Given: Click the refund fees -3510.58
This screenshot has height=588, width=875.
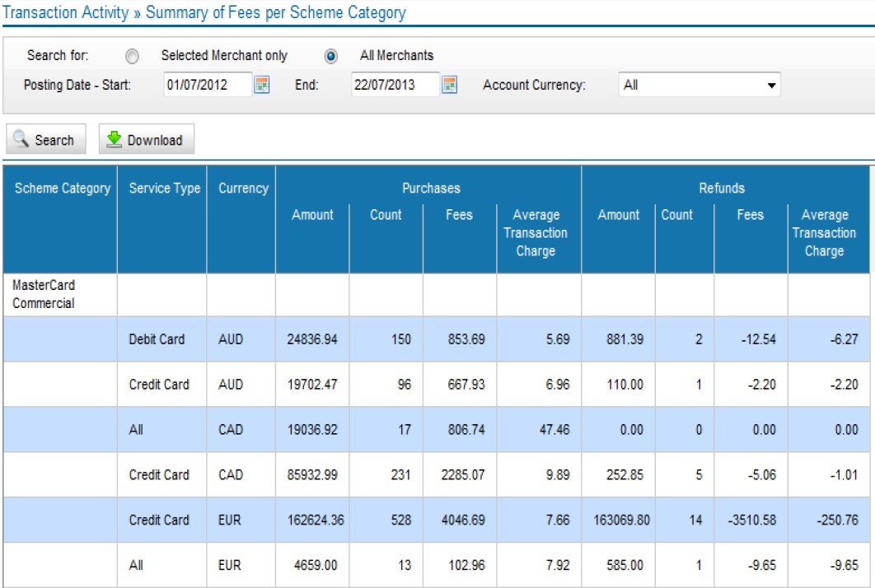Looking at the screenshot, I should [x=751, y=520].
